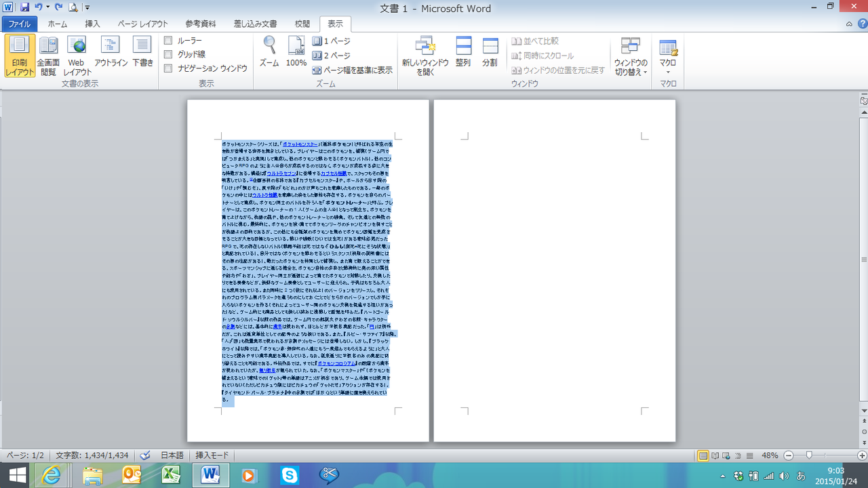Split the window (分割)

point(490,52)
